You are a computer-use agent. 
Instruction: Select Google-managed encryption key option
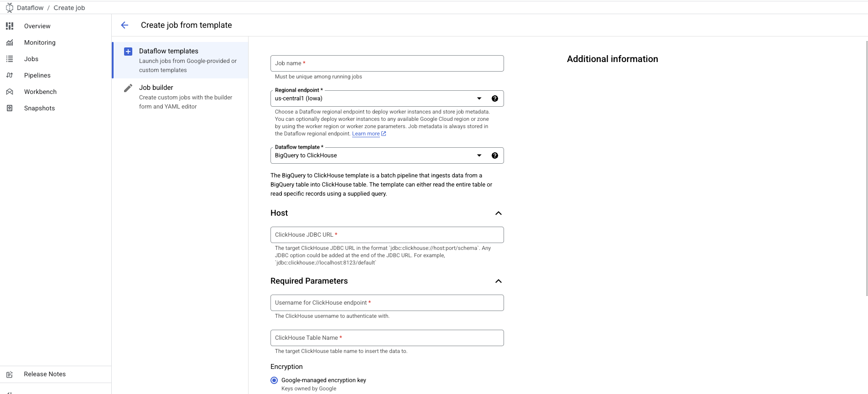pyautogui.click(x=274, y=380)
